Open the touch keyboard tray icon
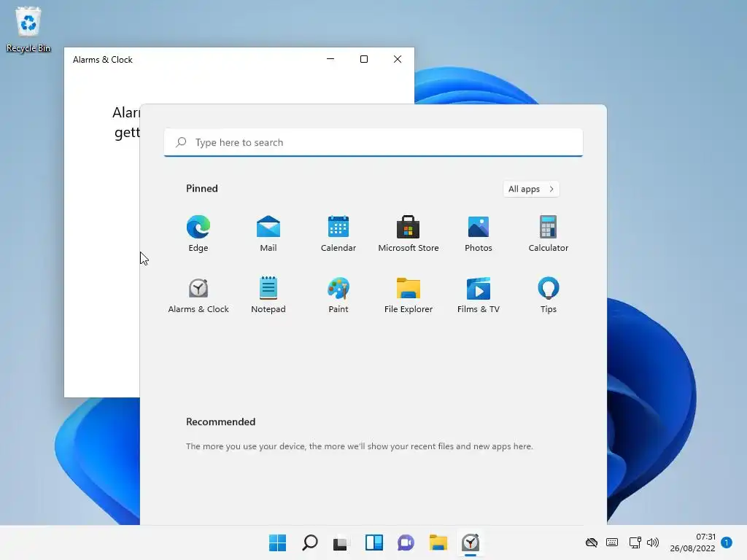 612,542
